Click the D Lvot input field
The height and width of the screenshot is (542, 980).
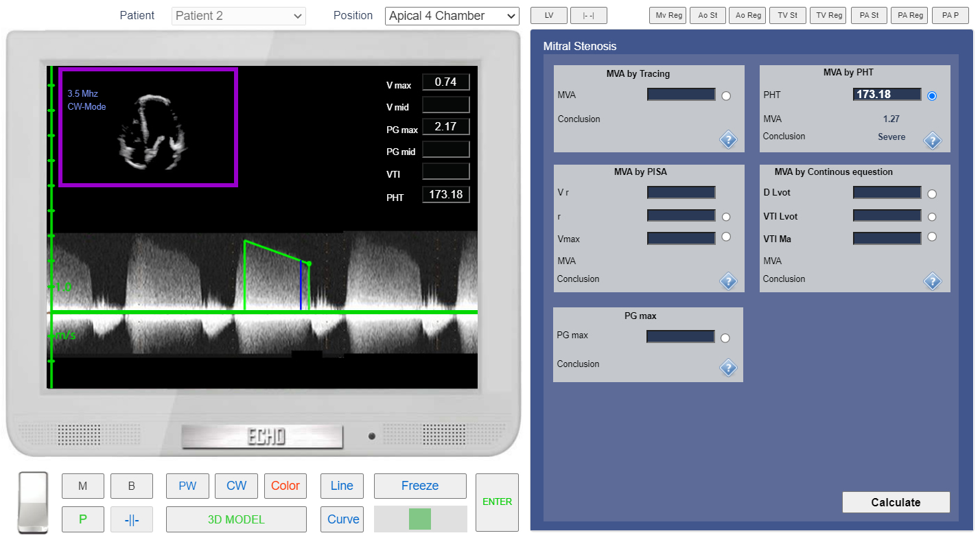pos(887,193)
